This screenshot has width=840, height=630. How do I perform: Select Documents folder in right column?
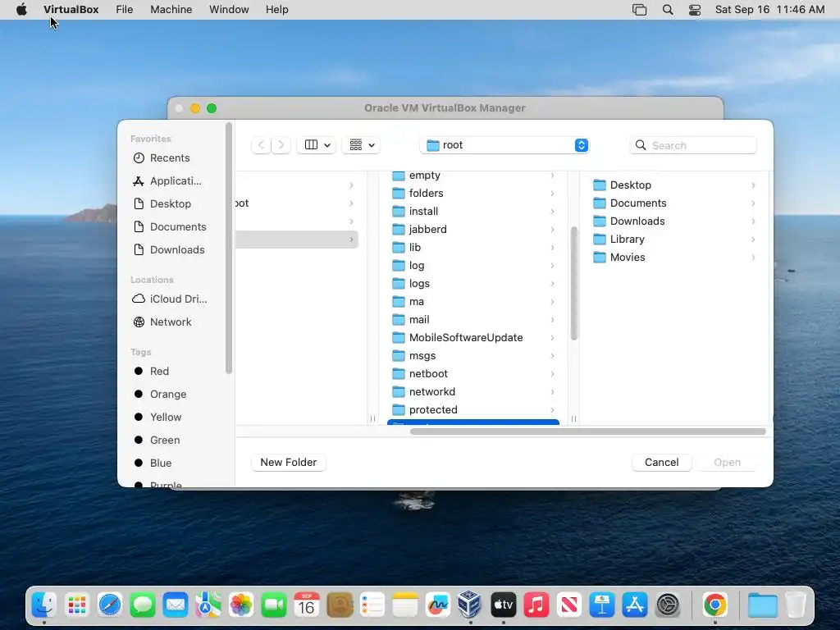(675, 203)
